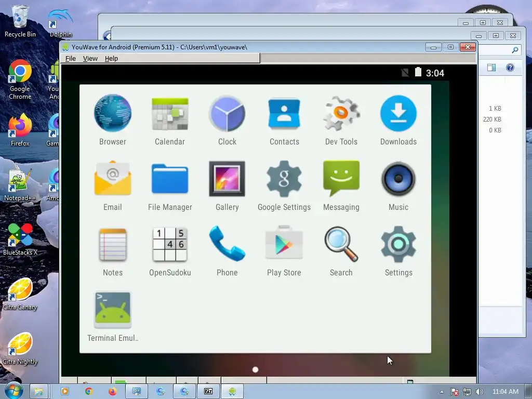Open Recycle Bin on the desktop
The height and width of the screenshot is (399, 532).
[20, 21]
